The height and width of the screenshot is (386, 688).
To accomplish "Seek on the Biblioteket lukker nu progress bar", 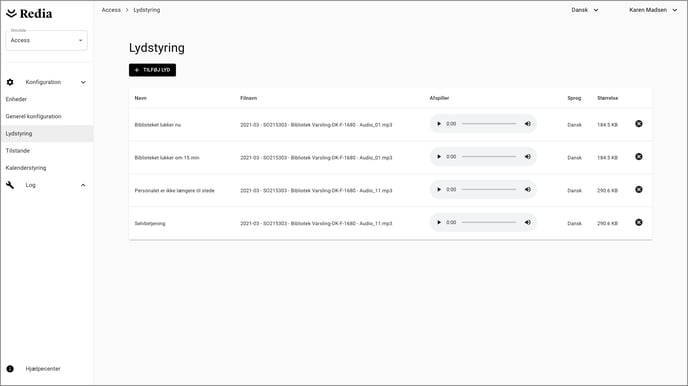I will click(x=489, y=124).
